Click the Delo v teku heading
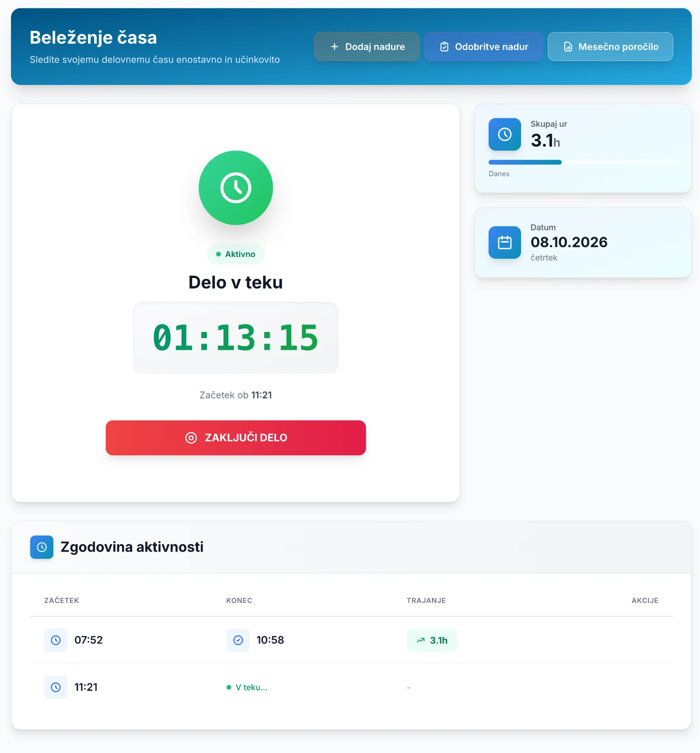The width and height of the screenshot is (700, 753). [236, 282]
